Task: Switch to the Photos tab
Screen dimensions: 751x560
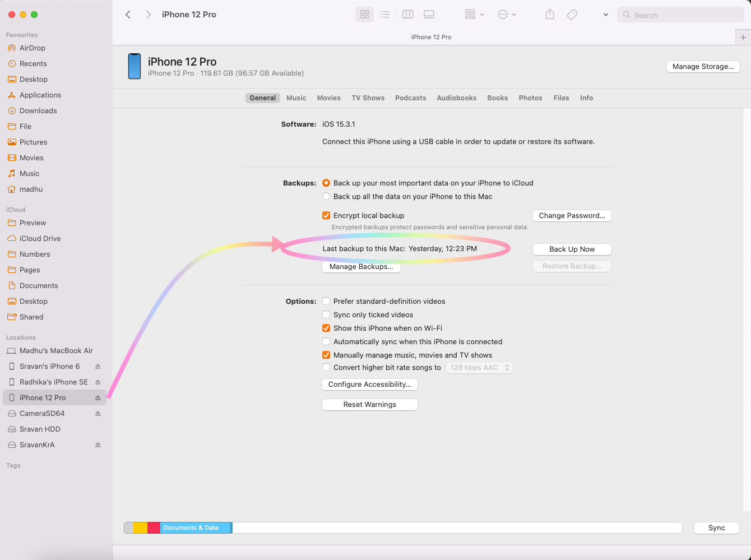Action: click(x=531, y=98)
